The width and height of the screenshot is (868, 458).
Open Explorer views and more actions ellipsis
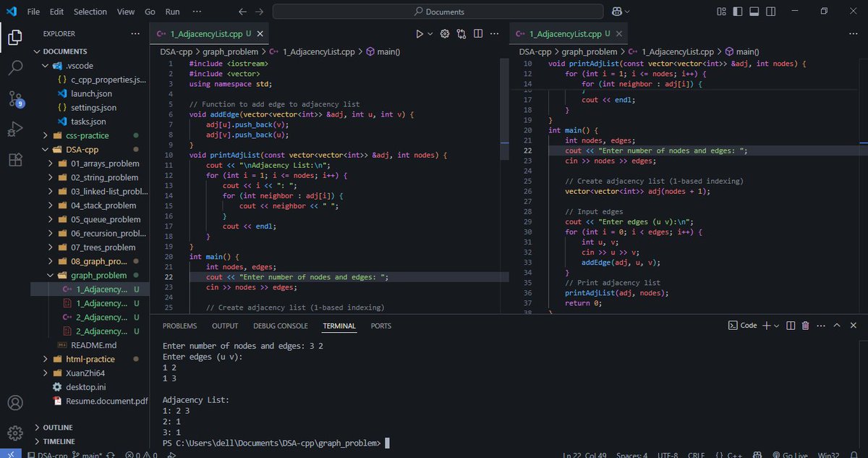pyautogui.click(x=135, y=33)
